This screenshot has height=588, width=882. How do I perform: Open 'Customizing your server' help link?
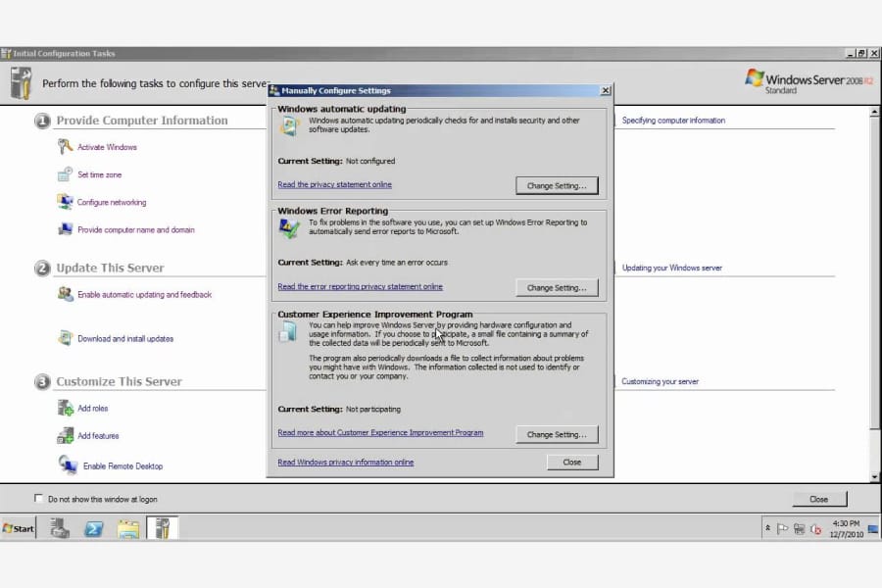point(660,381)
